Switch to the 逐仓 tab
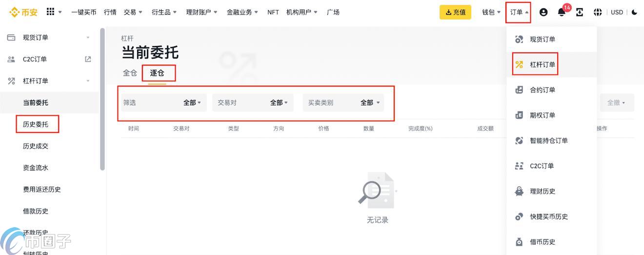The height and width of the screenshot is (255, 644). point(157,73)
